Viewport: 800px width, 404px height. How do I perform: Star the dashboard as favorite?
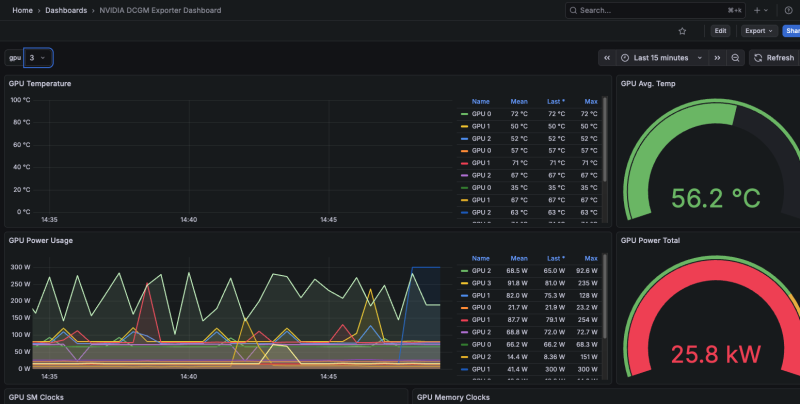click(682, 31)
